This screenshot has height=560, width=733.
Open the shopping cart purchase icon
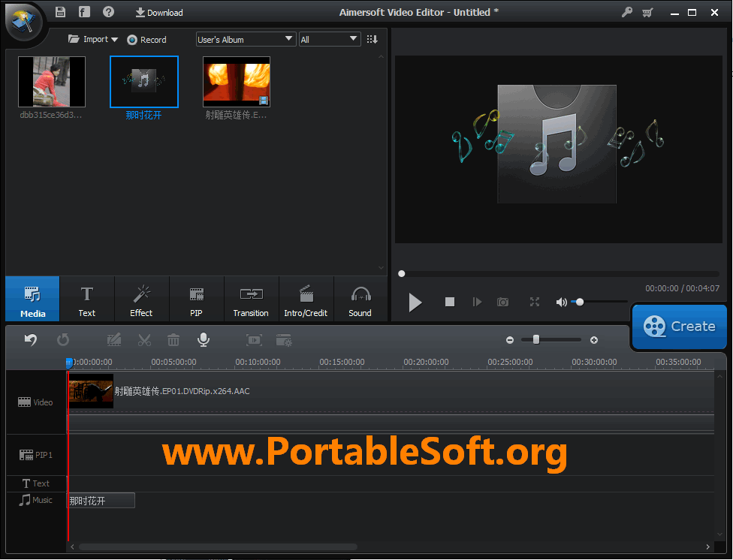coord(647,13)
